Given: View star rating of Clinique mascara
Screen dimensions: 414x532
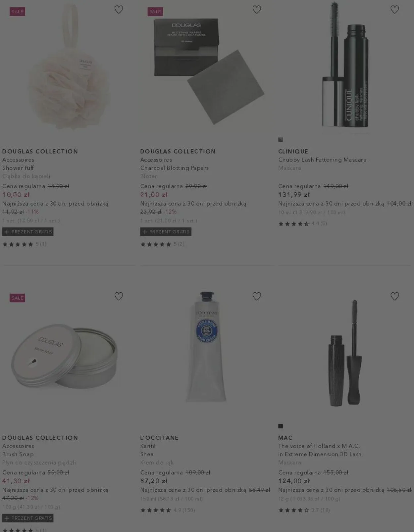Looking at the screenshot, I should (x=302, y=223).
